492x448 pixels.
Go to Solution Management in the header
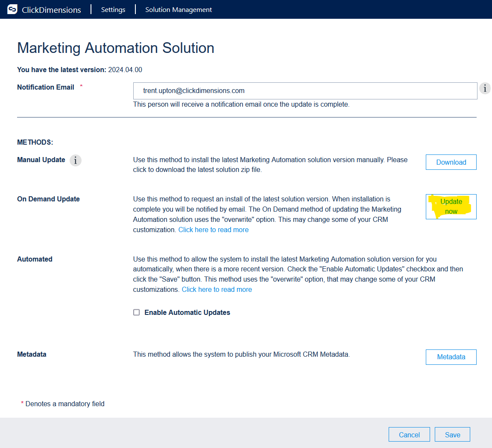pyautogui.click(x=179, y=10)
